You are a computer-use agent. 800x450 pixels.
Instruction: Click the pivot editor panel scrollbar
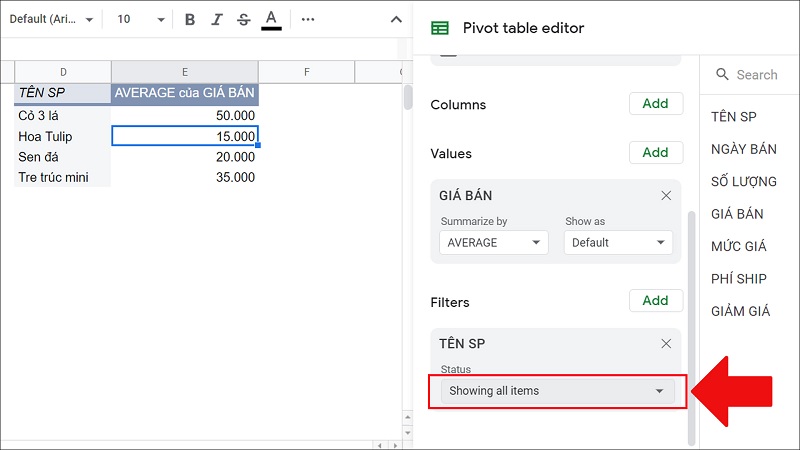tap(691, 327)
